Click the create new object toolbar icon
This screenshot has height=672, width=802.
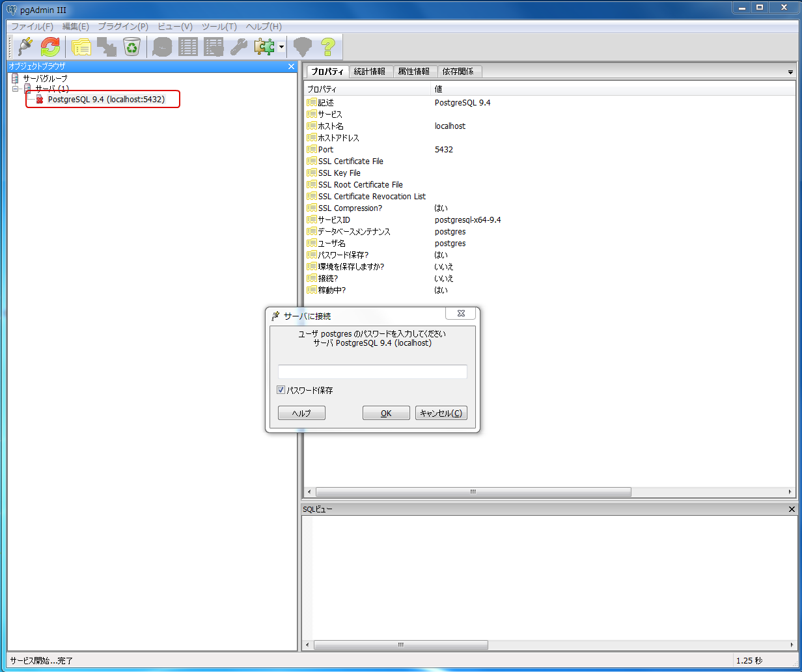tap(106, 47)
